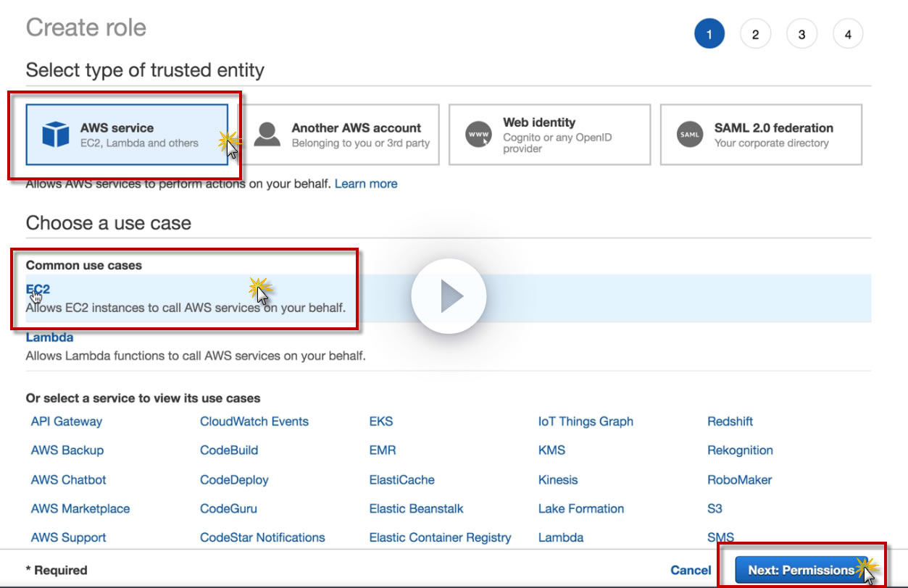Select the Elastic Beanstalk service
Viewport: 908px width, 588px height.
click(x=417, y=509)
